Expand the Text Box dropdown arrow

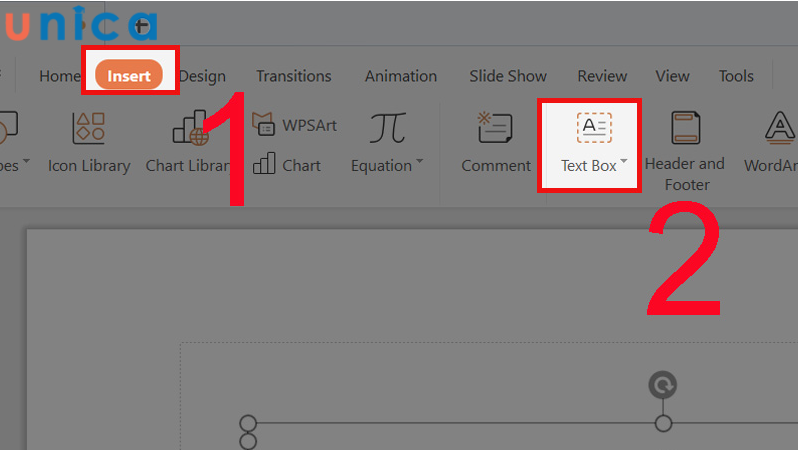624,162
